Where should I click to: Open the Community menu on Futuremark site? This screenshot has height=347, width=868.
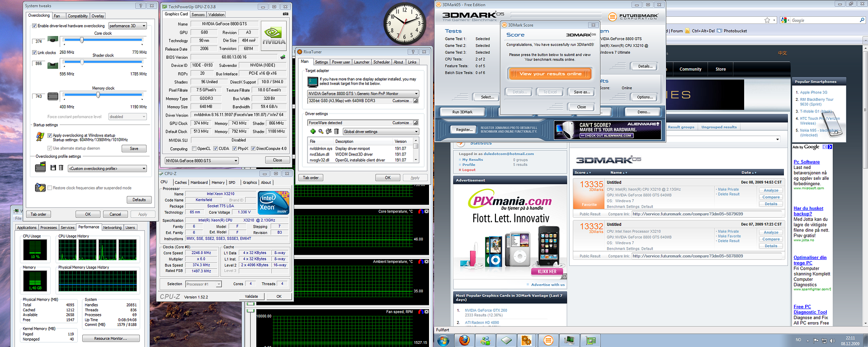(690, 69)
